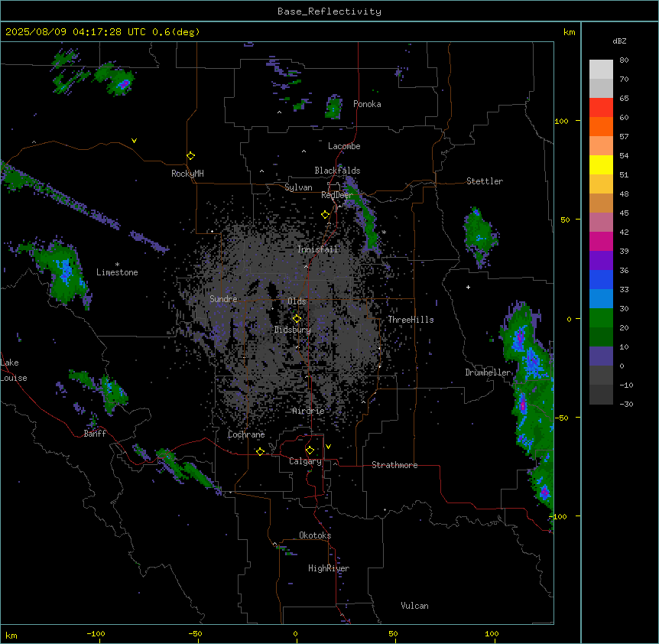Select the Olds label
This screenshot has height=644, width=659.
coord(297,301)
